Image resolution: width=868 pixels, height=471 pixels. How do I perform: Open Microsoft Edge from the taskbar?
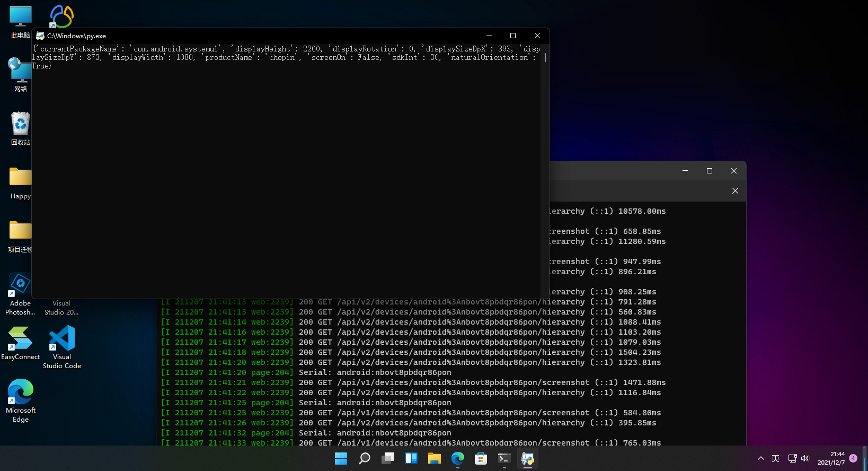(x=458, y=458)
